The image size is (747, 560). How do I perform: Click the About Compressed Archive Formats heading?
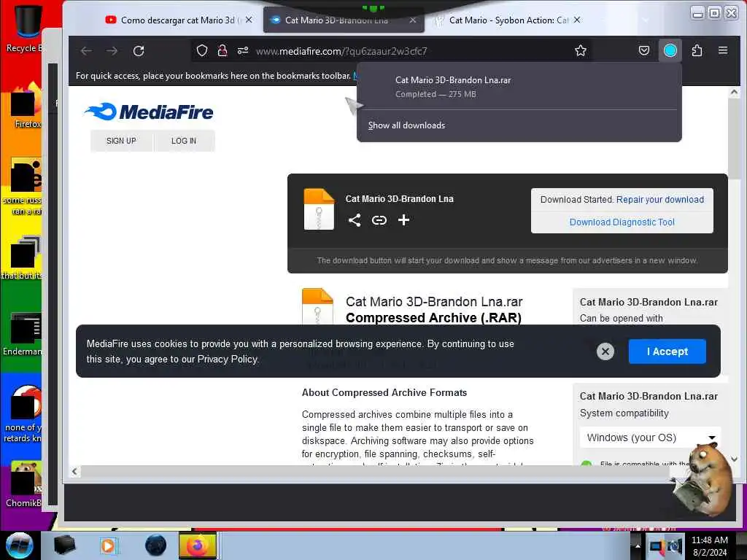384,392
